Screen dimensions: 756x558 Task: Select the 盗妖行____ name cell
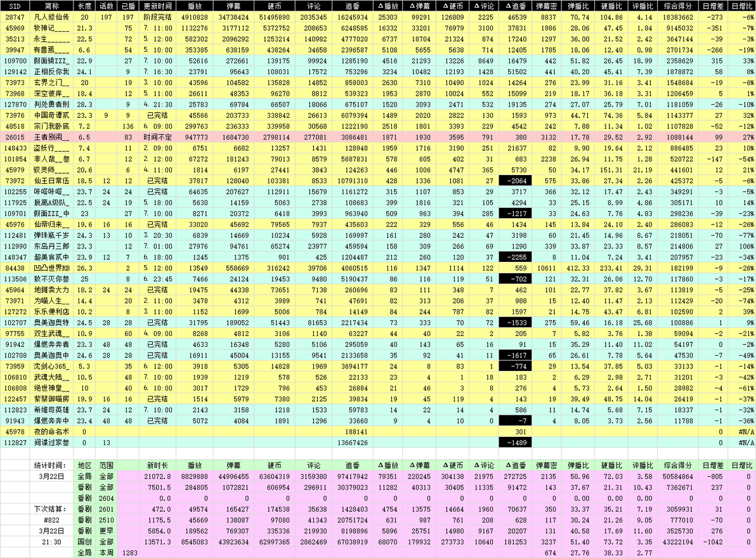[52, 148]
